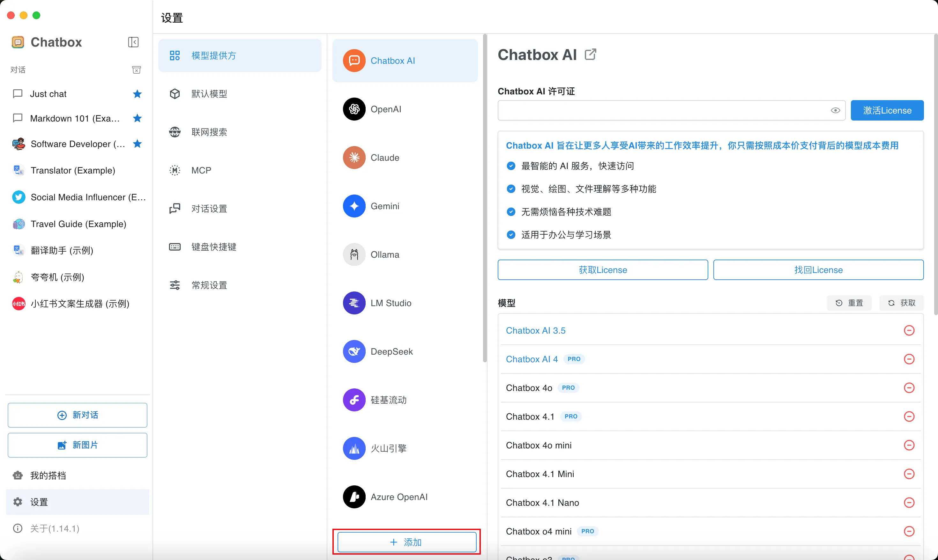Collapse the Chatbox sidebar panel icon
The image size is (938, 560).
tap(133, 42)
